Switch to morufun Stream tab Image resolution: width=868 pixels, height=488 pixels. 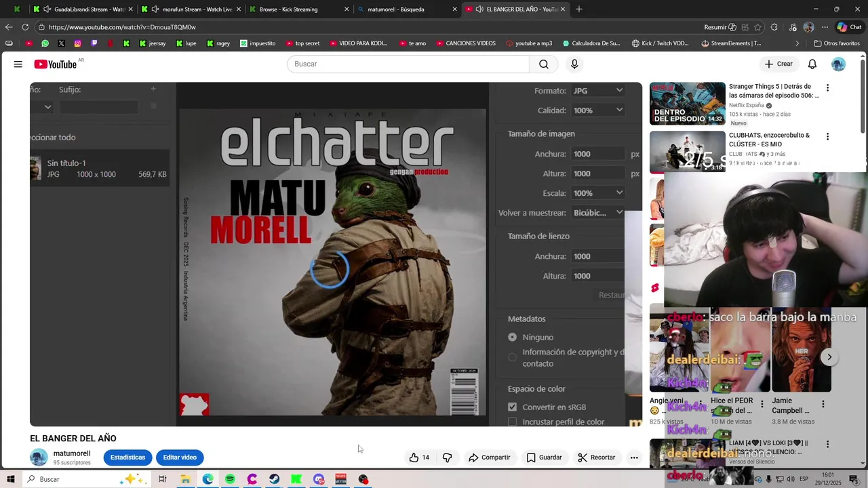(x=191, y=9)
